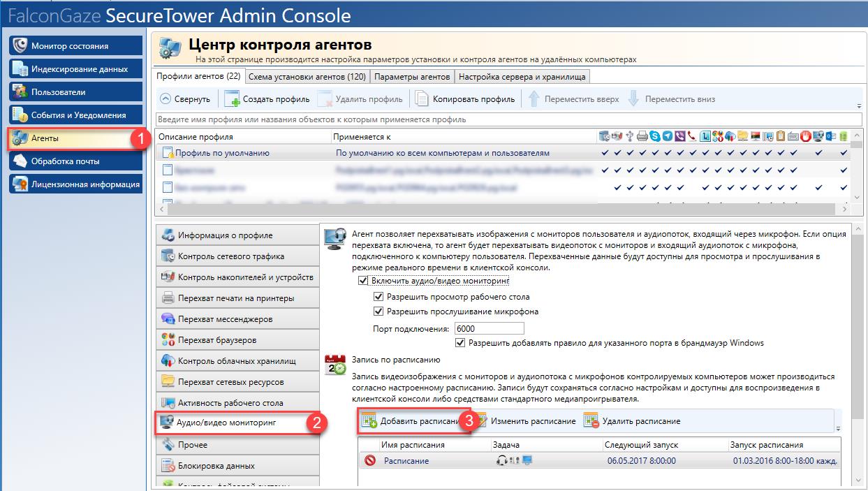Toggle Включить аудио/видео мониторинг checkbox
Screen dimensions: 868x491
tap(362, 281)
